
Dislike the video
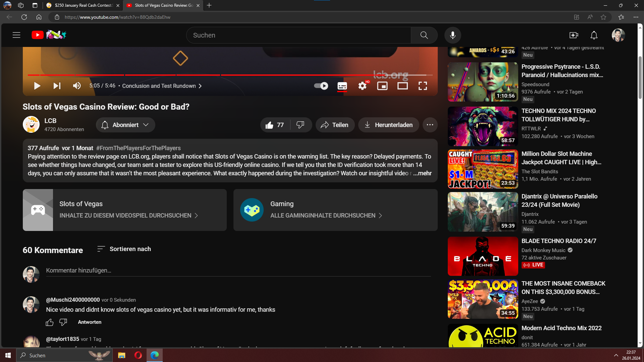(301, 125)
